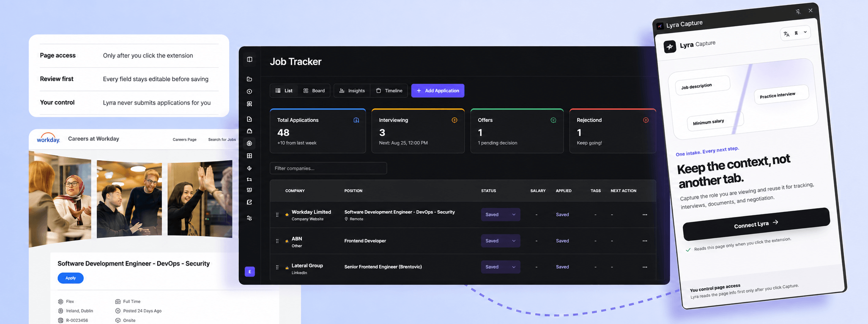868x324 pixels.
Task: Open the Saved status dropdown for ABN
Action: pos(501,241)
